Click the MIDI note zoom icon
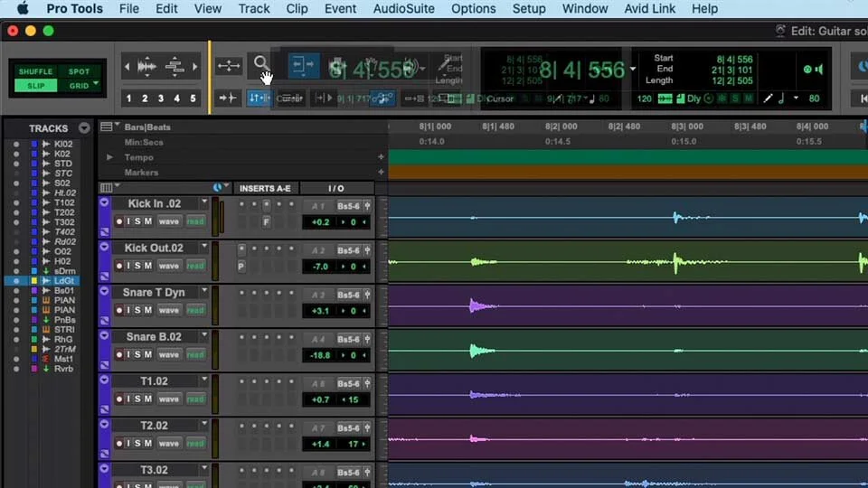868x488 pixels. coord(175,66)
